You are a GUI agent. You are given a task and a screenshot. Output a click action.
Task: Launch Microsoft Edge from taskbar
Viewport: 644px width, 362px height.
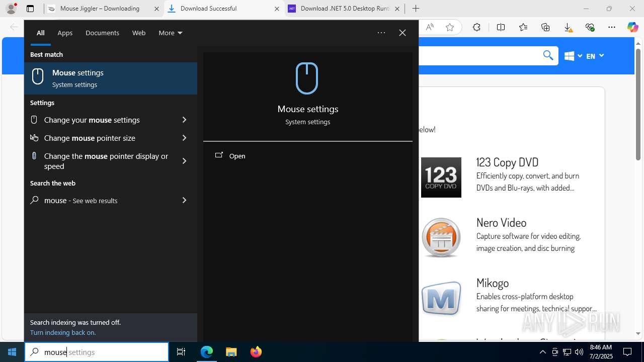pyautogui.click(x=207, y=352)
